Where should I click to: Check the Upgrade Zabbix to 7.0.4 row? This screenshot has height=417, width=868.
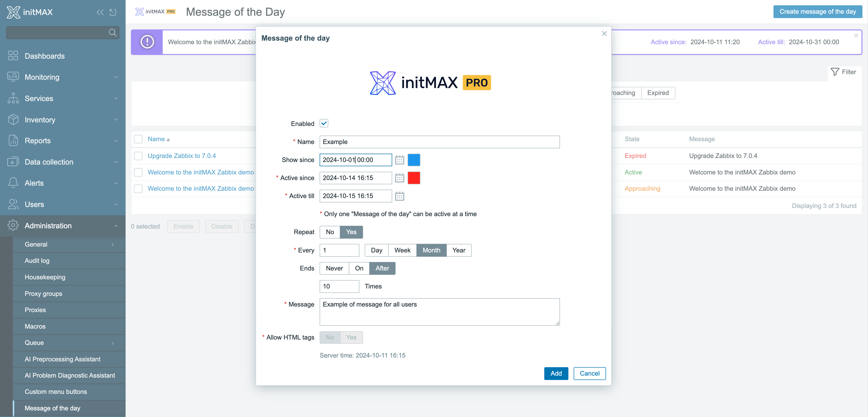click(x=138, y=155)
